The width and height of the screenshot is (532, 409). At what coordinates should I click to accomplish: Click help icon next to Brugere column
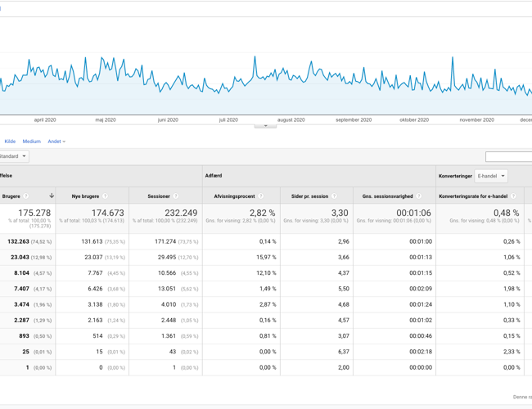[26, 196]
